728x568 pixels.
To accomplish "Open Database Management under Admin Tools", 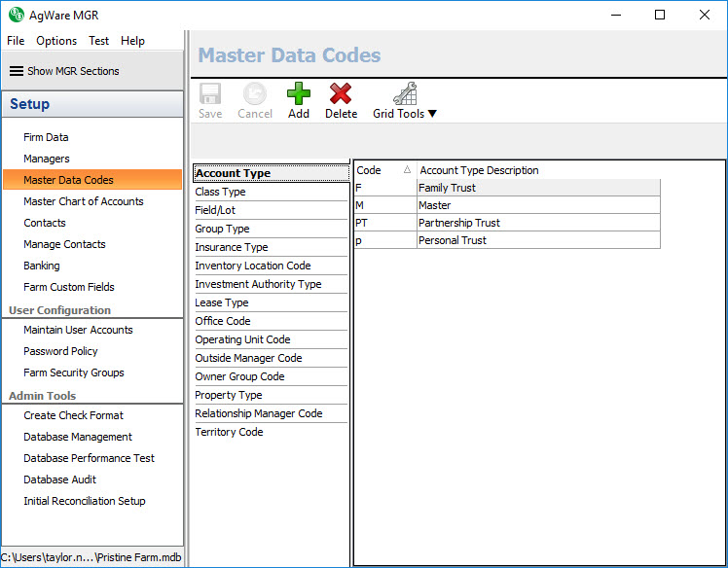I will tap(78, 437).
